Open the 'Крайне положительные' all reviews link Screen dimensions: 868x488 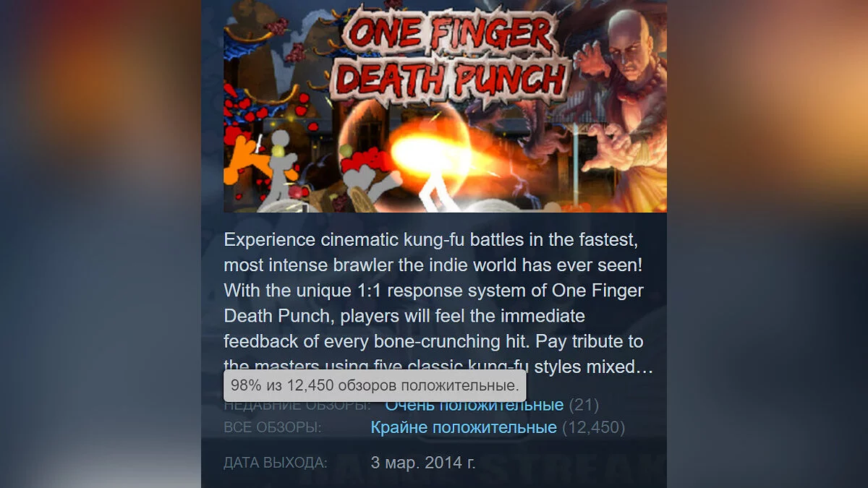464,427
